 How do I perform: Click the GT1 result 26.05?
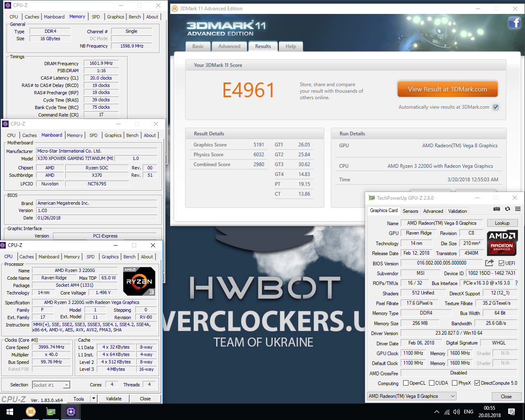pyautogui.click(x=304, y=145)
